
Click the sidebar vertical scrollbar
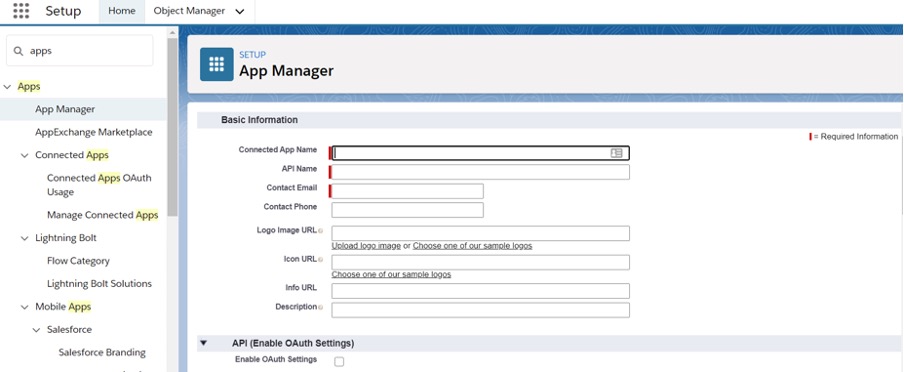point(172,127)
